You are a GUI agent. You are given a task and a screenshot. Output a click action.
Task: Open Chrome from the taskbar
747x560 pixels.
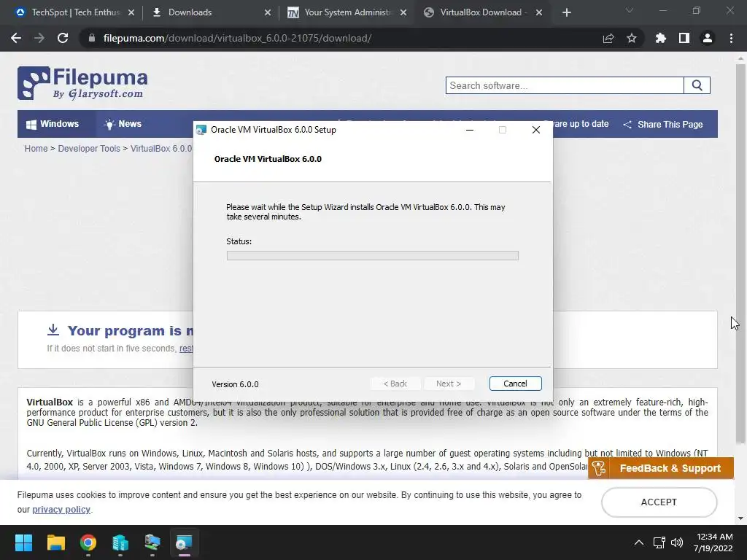(88, 542)
